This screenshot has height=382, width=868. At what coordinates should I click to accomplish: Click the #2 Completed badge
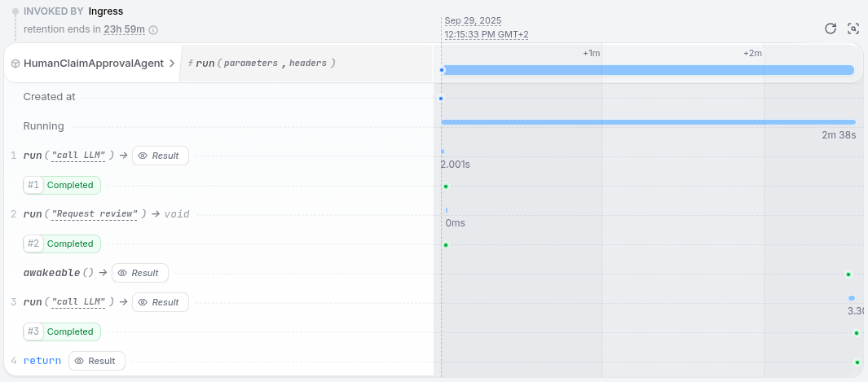(62, 244)
